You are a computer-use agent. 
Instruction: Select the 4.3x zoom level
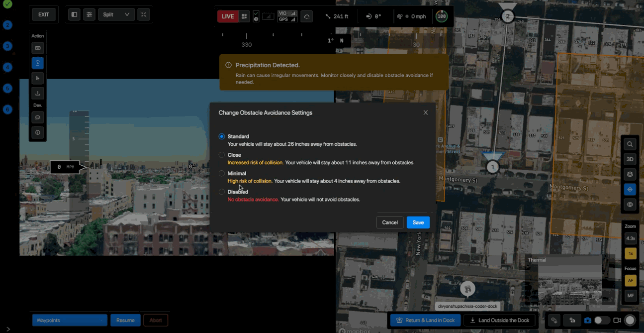[x=631, y=238]
